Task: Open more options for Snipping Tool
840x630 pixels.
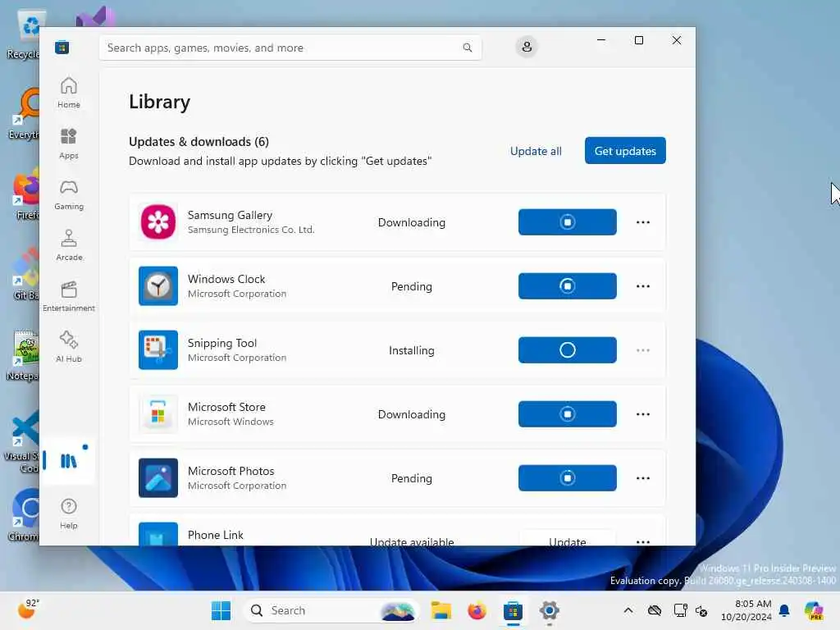Action: click(643, 349)
